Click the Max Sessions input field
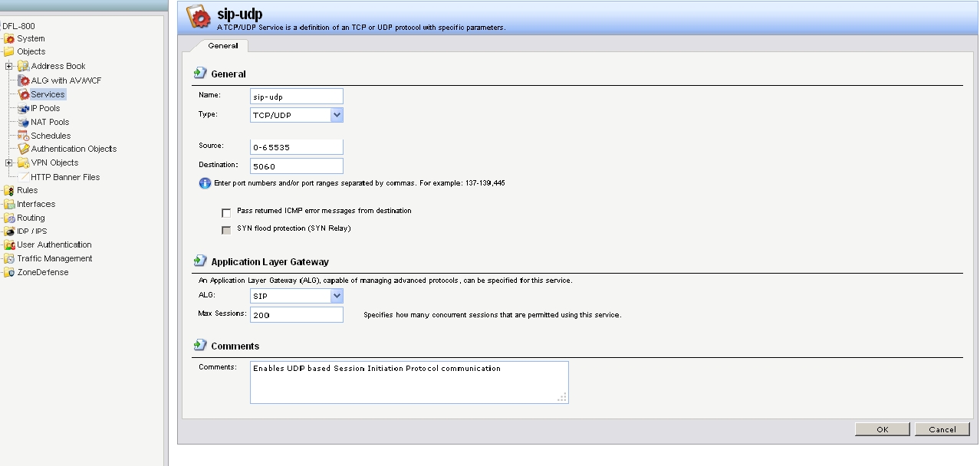The width and height of the screenshot is (980, 466). point(296,315)
